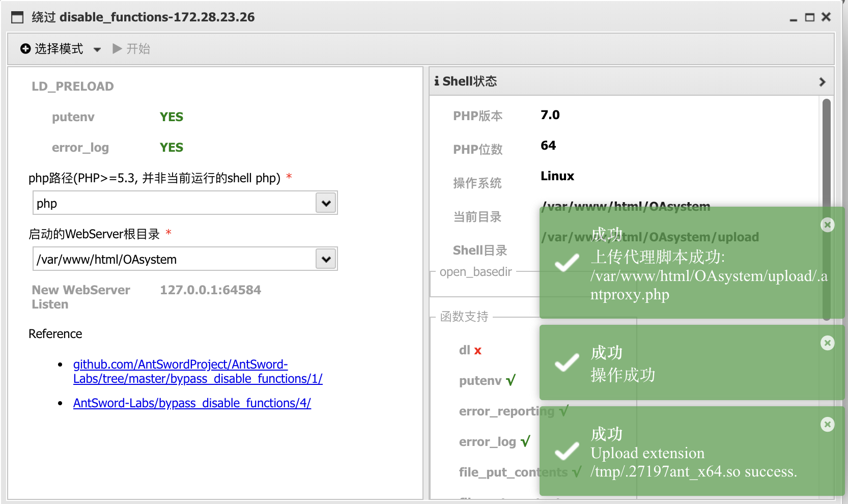This screenshot has width=848, height=504.
Task: Click the error_reporting function entry
Action: (x=514, y=411)
